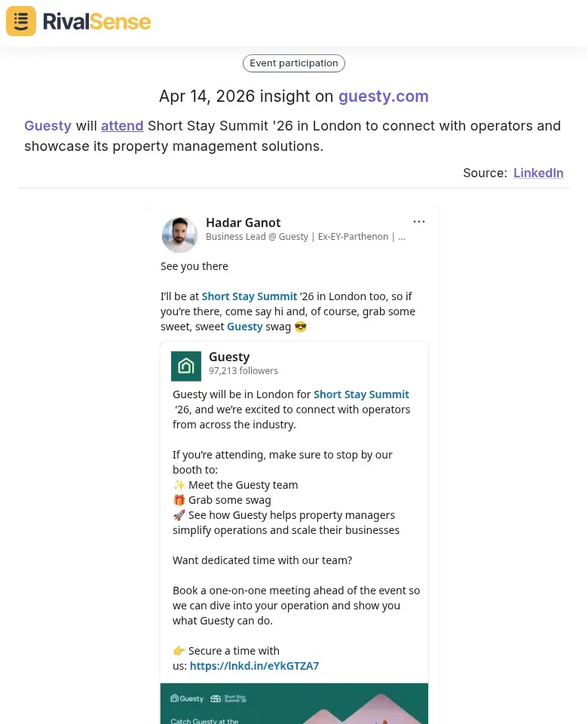The image size is (588, 724).
Task: Open the lnkd.in booking link
Action: [254, 666]
